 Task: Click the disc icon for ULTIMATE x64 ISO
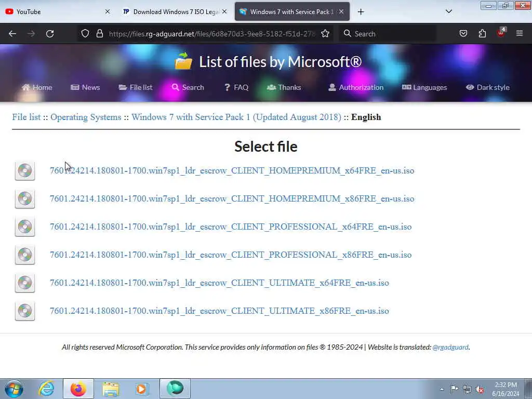click(25, 283)
